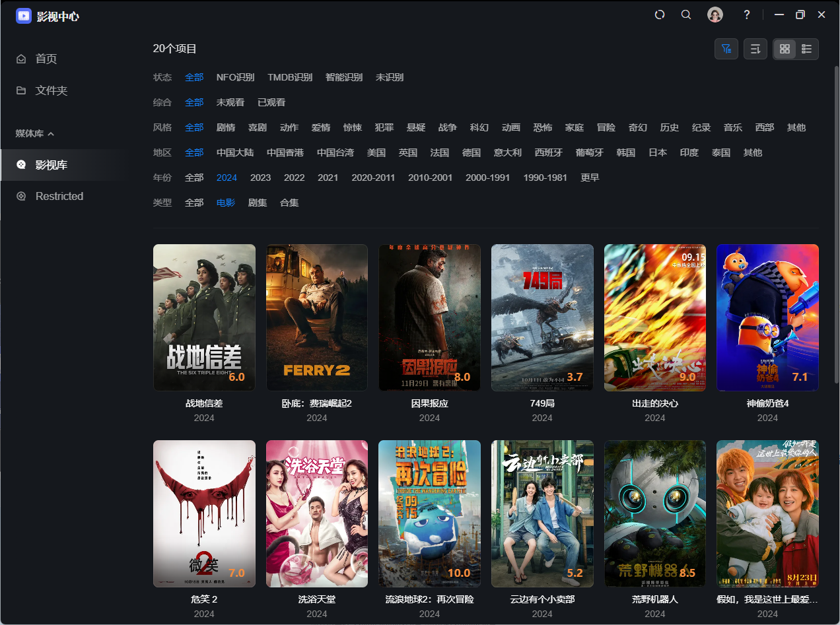Open the 749局 movie poster
Viewport: 840px width, 625px height.
(542, 317)
